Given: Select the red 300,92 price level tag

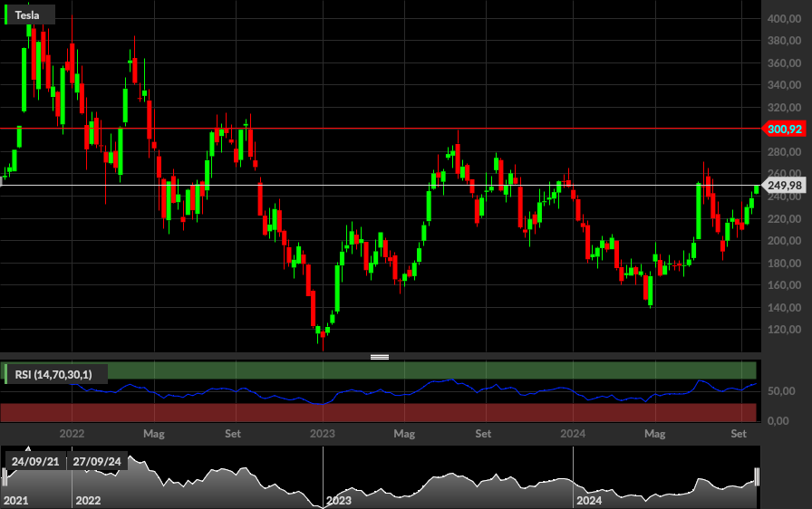Looking at the screenshot, I should click(x=784, y=129).
